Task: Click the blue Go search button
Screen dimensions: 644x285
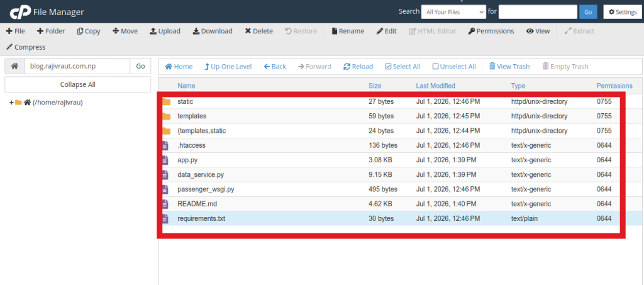Action: 588,12
